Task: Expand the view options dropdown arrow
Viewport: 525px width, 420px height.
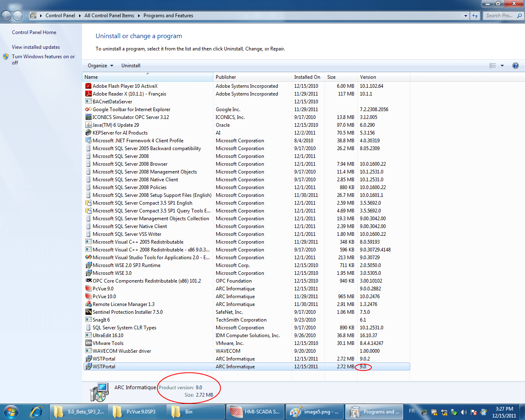Action: pyautogui.click(x=502, y=66)
